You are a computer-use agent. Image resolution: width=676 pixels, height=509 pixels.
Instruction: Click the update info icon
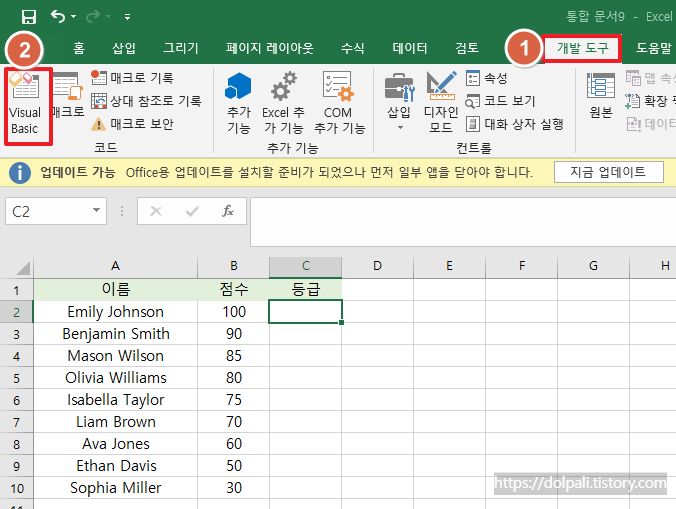point(20,173)
